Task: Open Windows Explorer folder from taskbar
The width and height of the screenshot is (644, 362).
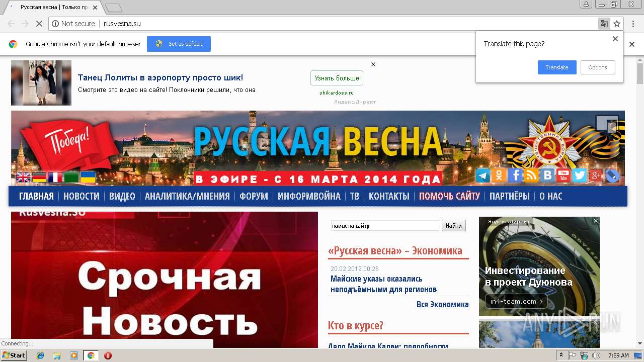Action: coord(57,355)
